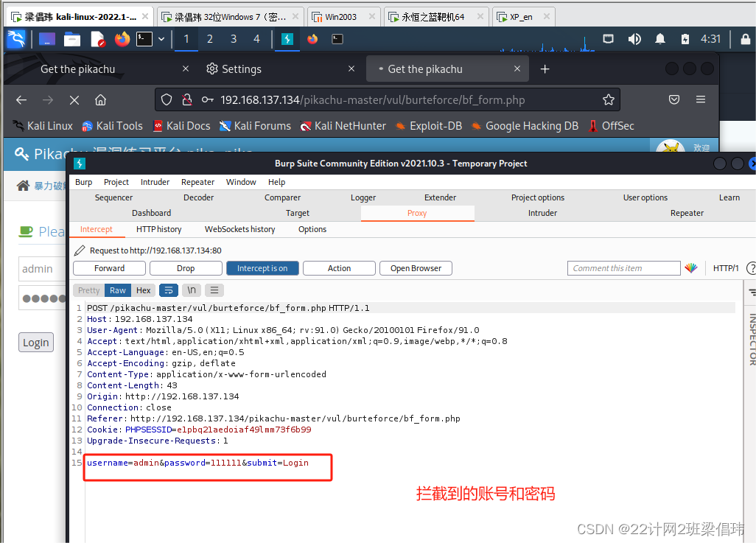This screenshot has width=756, height=543.
Task: Switch to the Sequencer tab
Action: (x=113, y=197)
